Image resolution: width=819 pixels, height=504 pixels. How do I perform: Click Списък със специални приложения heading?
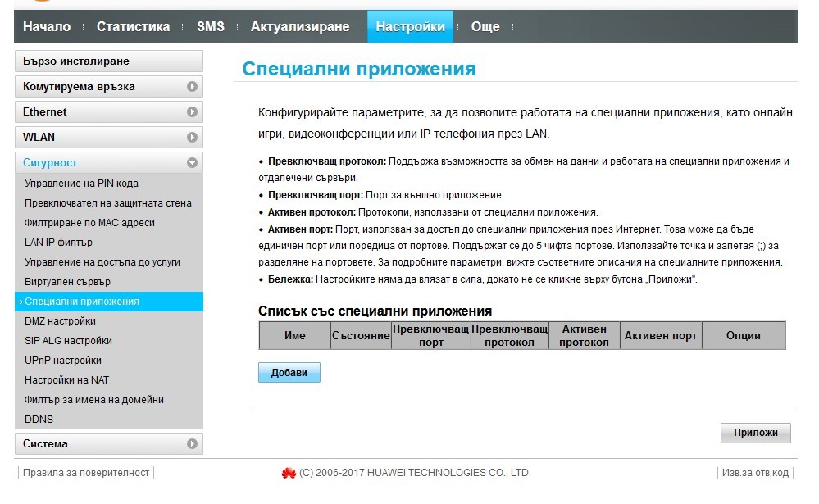click(375, 311)
